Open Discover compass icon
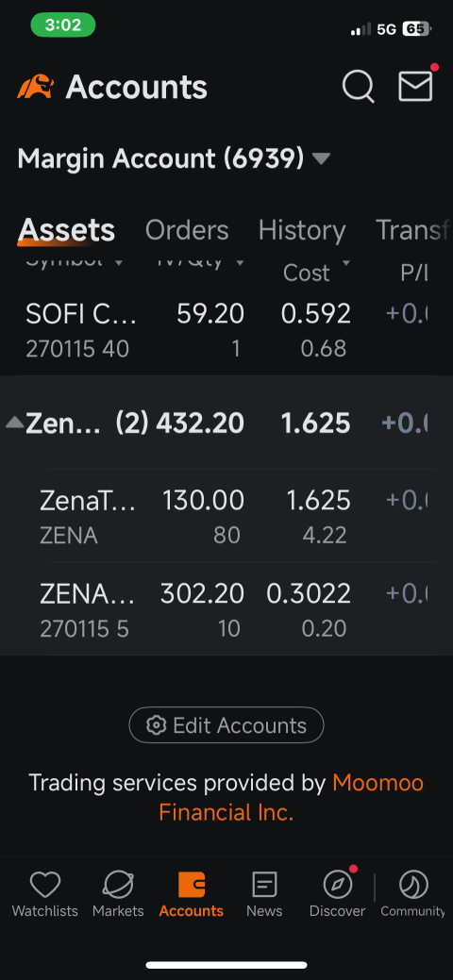This screenshot has width=453, height=980. pyautogui.click(x=337, y=886)
